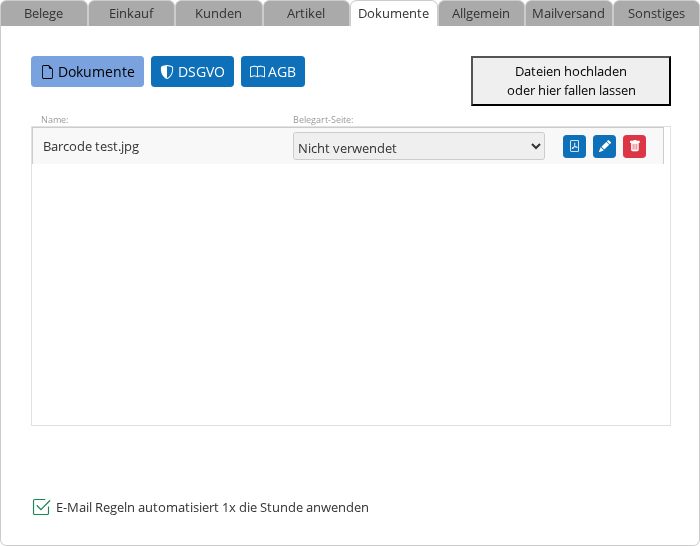Open the Sonstiges tab
Viewport: 700px width, 546px height.
pyautogui.click(x=656, y=14)
